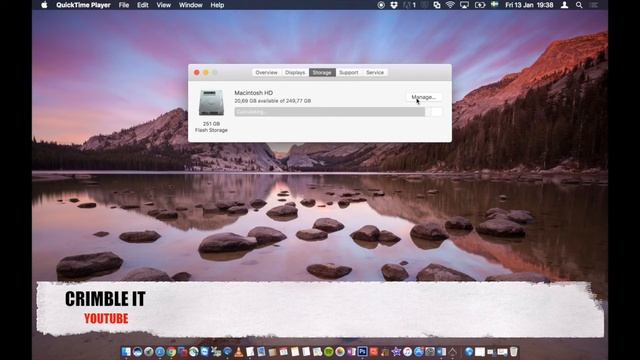Viewport: 640px width, 360px height.
Task: Switch to the Overview tab
Action: tap(266, 72)
